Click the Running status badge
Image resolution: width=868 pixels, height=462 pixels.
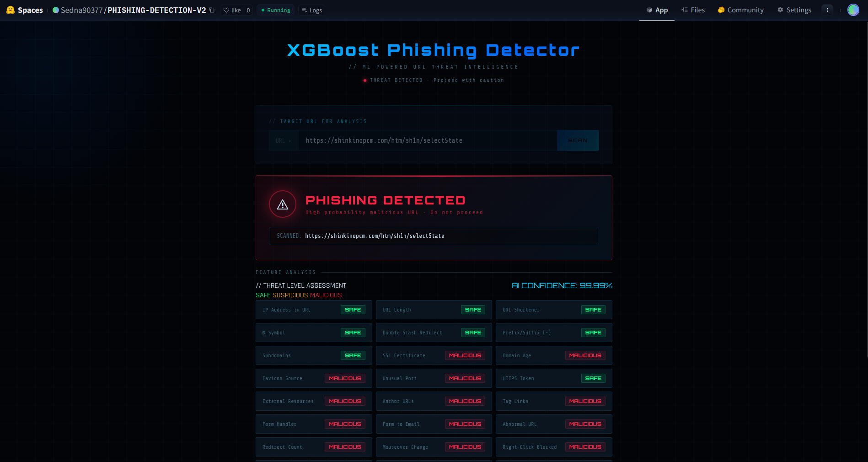point(276,10)
